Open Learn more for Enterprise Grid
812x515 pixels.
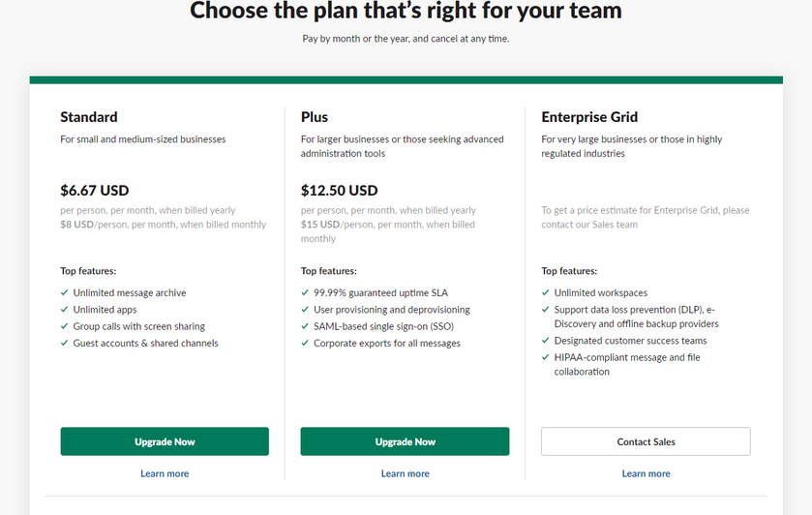646,473
